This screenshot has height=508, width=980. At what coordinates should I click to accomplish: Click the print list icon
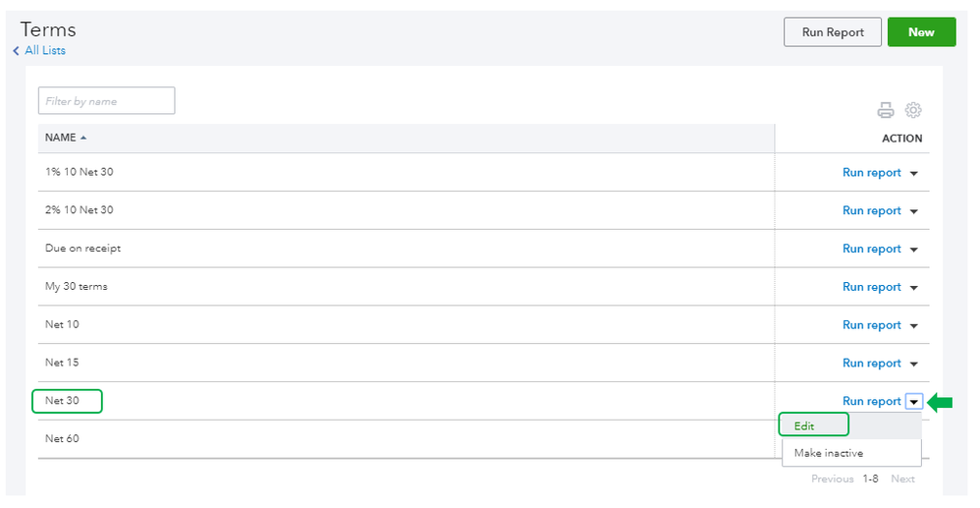coord(886,110)
